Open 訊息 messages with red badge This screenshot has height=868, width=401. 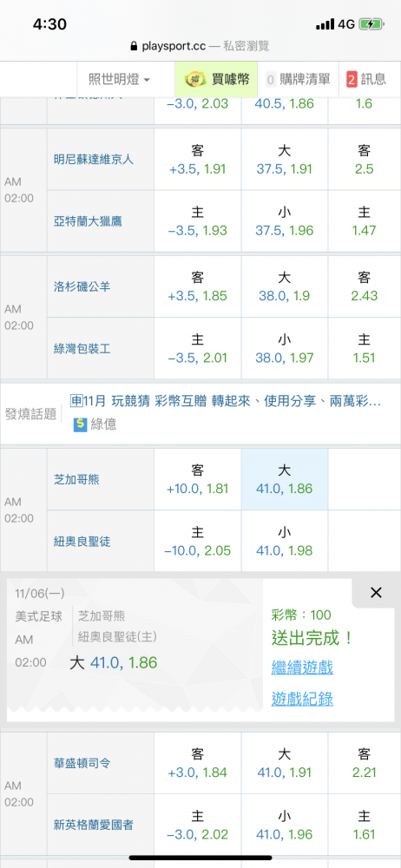pos(366,79)
